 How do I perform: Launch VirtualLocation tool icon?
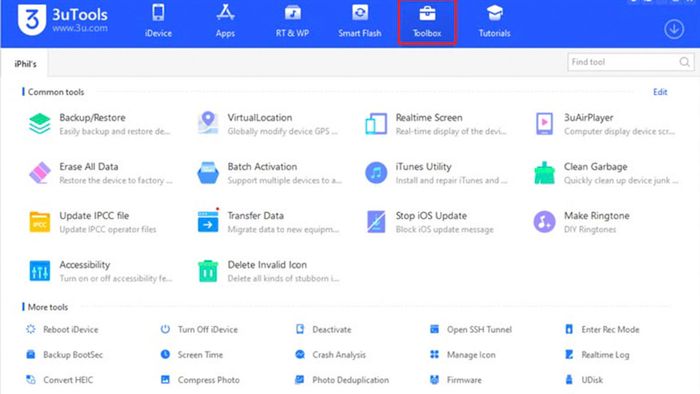point(208,123)
